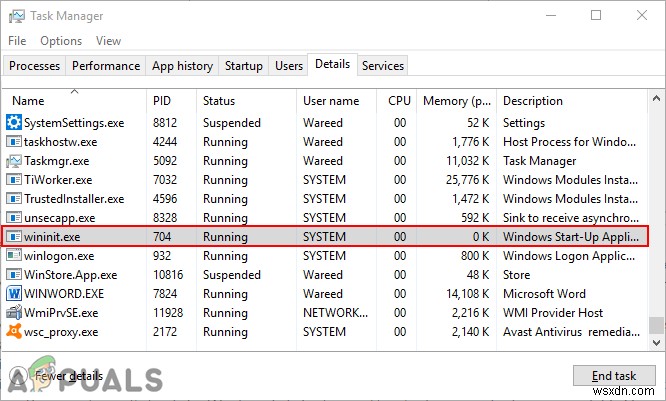The image size is (666, 401).
Task: Select the WinStore.App.exe process name
Action: (71, 275)
